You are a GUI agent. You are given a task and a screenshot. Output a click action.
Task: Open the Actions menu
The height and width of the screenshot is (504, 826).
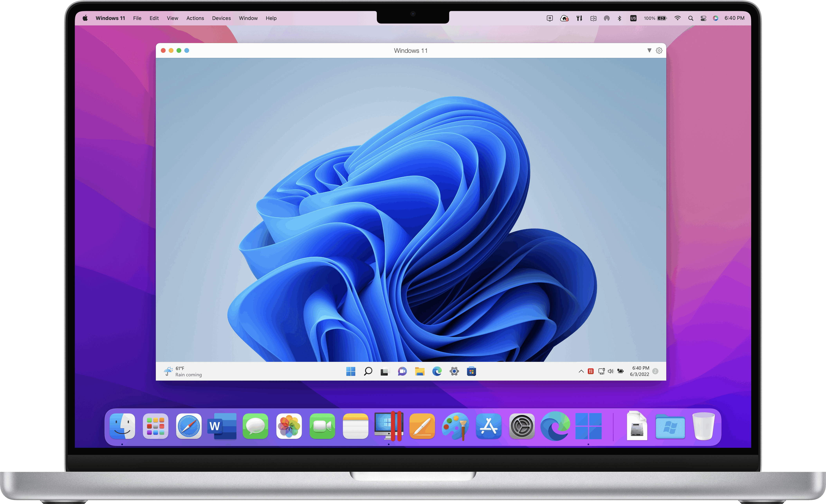pos(195,18)
